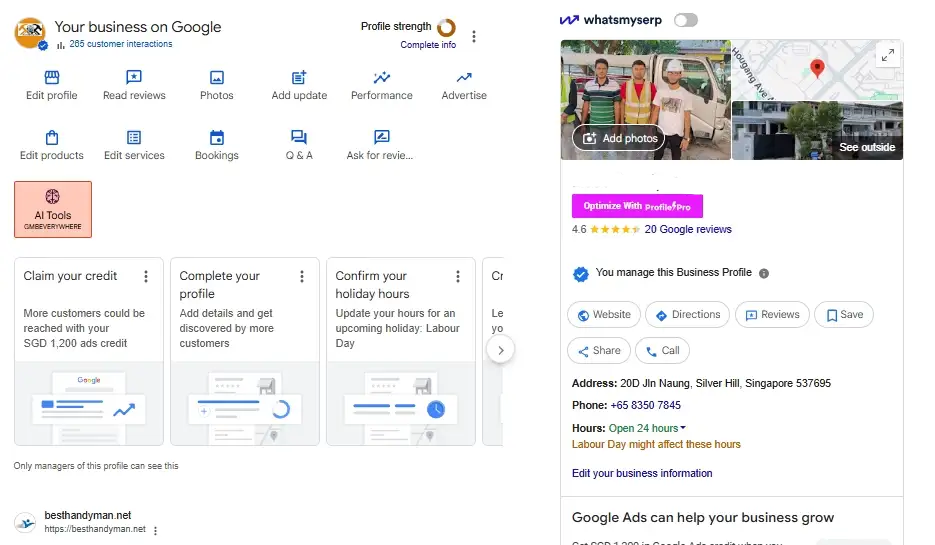The width and height of the screenshot is (935, 545).
Task: Open Edit services list icon
Action: (x=134, y=137)
